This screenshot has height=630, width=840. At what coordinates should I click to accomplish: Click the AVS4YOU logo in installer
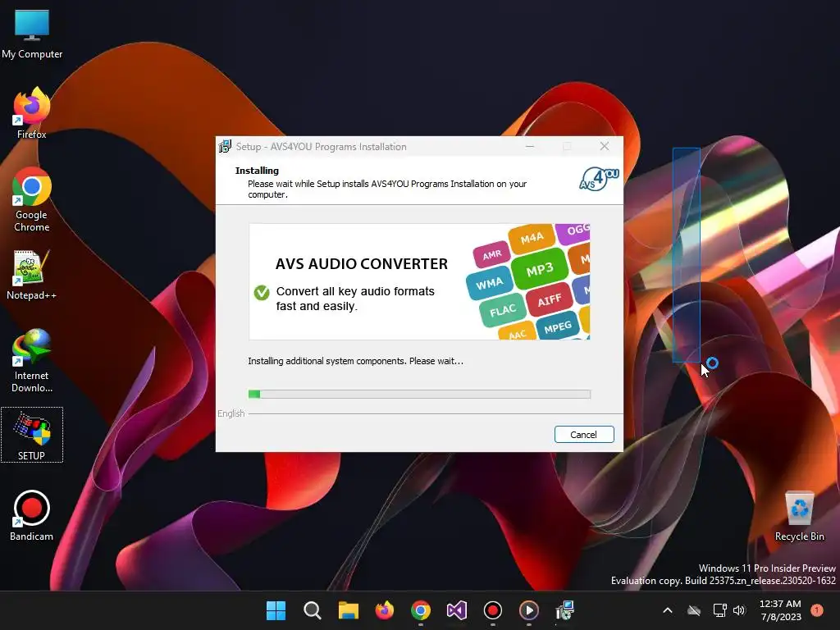[599, 179]
